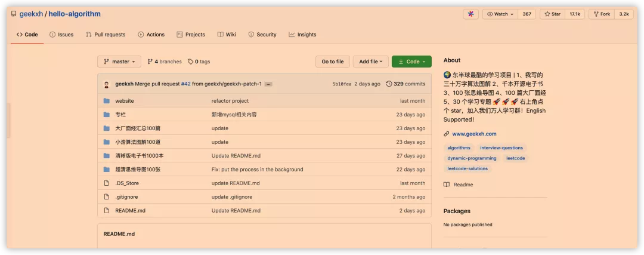This screenshot has width=644, height=255.
Task: Expand commit message ellipsis button
Action: click(268, 84)
